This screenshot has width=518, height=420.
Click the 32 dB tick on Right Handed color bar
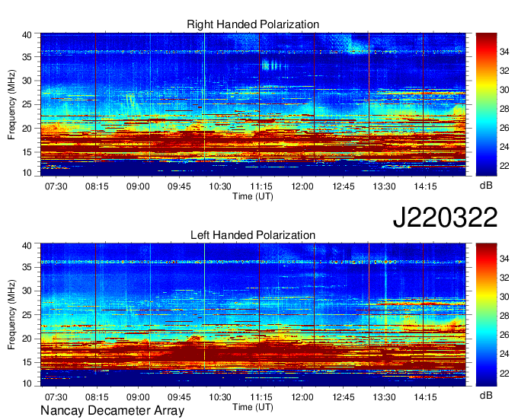coord(504,71)
